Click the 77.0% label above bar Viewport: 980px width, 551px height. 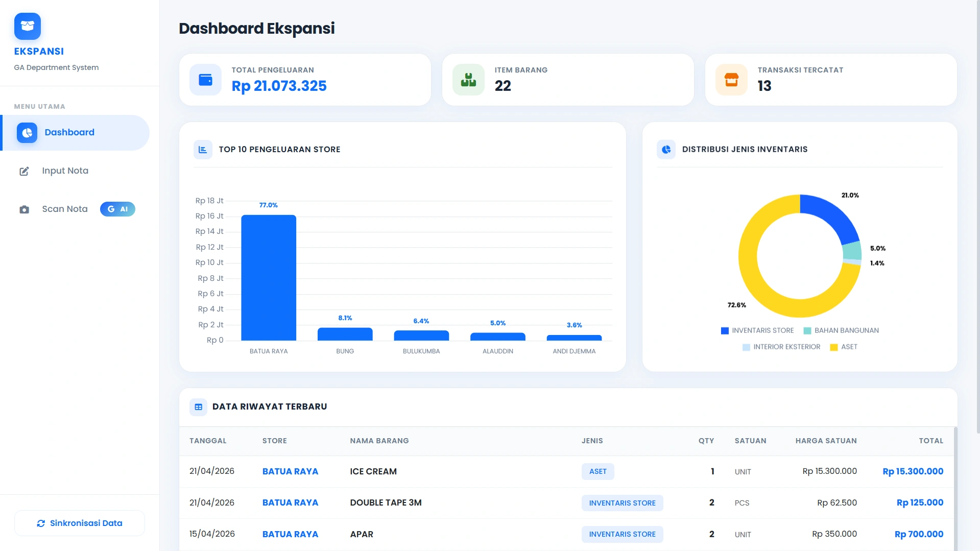tap(269, 205)
